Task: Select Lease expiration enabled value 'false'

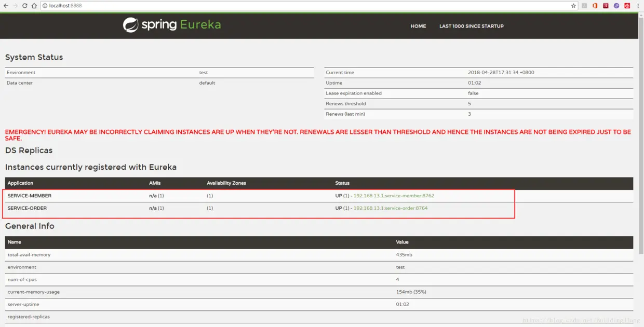Action: coord(473,93)
